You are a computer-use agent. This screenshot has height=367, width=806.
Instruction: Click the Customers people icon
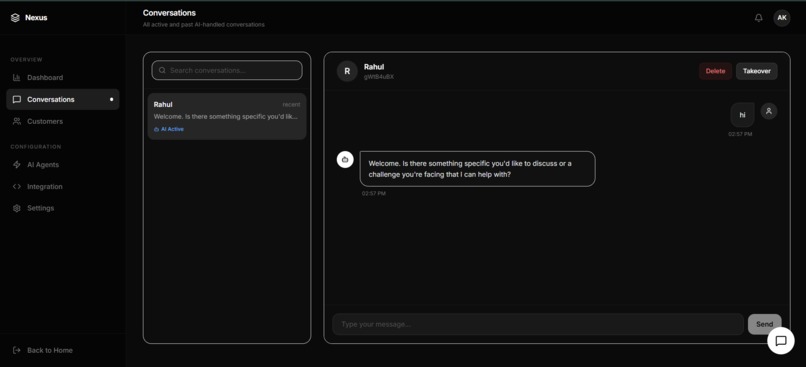[17, 121]
